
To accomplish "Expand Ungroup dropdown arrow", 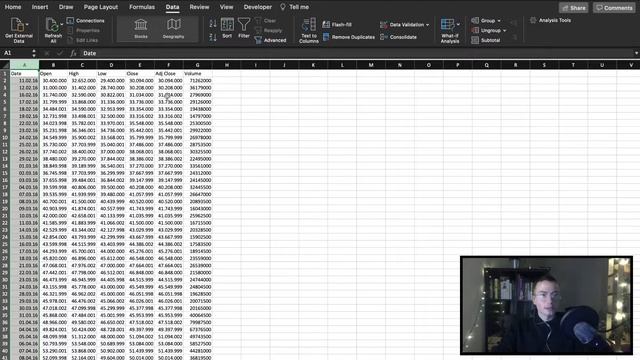I will point(504,31).
